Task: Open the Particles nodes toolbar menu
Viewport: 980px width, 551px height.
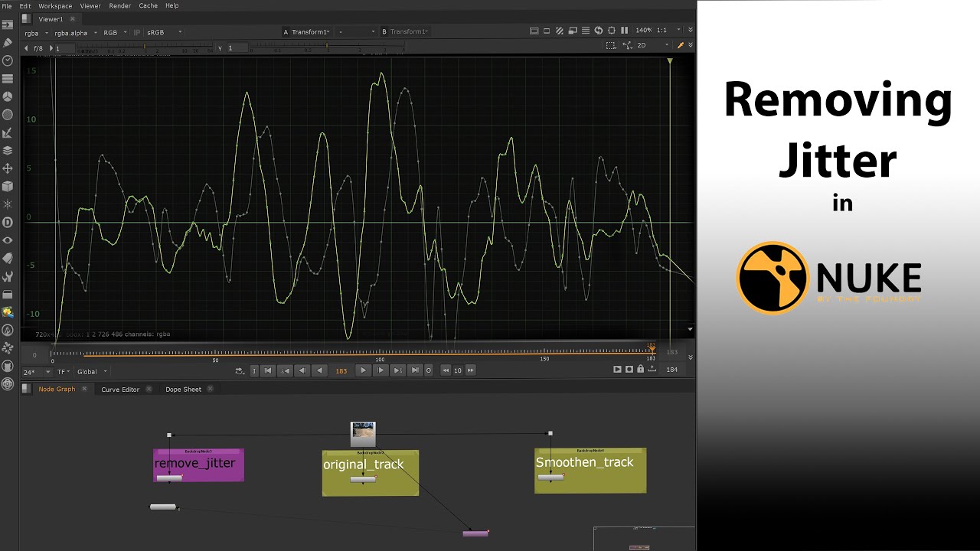Action: pyautogui.click(x=8, y=204)
